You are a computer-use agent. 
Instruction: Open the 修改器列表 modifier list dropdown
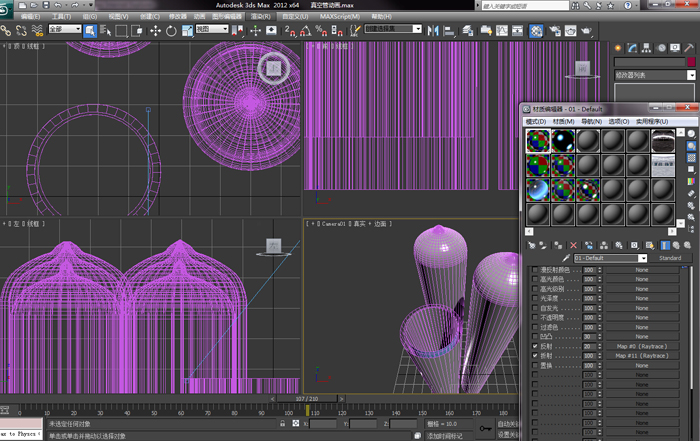click(654, 75)
